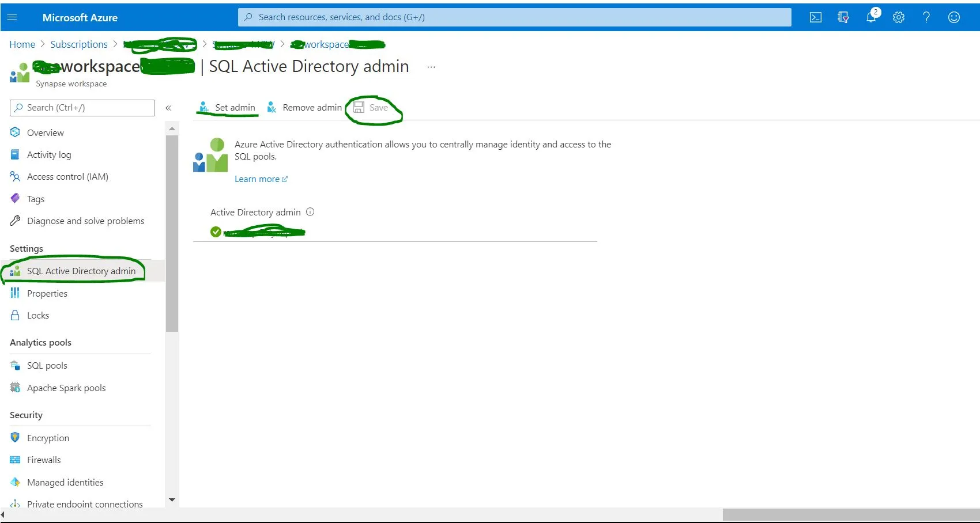Click the Locks padlock icon
The image size is (980, 523).
pyautogui.click(x=15, y=315)
